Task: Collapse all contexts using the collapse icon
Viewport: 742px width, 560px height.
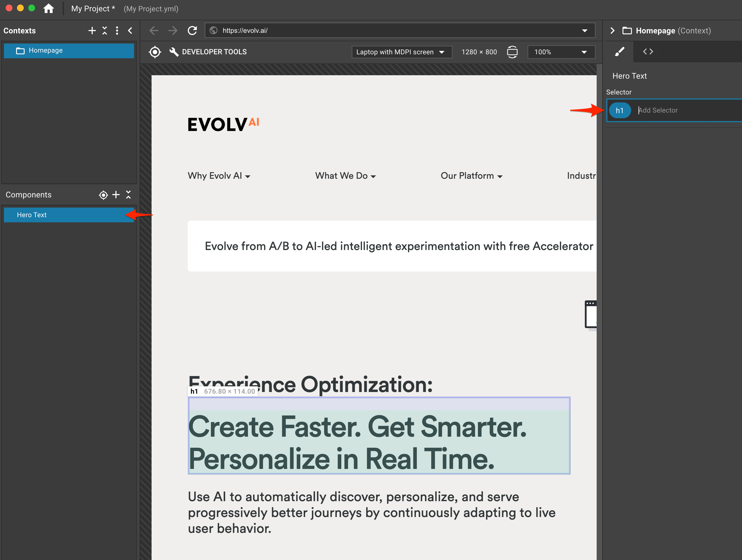Action: click(x=105, y=31)
